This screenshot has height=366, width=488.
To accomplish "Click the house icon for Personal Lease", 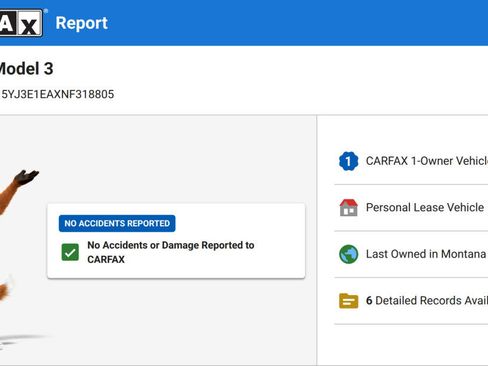I will pyautogui.click(x=348, y=207).
